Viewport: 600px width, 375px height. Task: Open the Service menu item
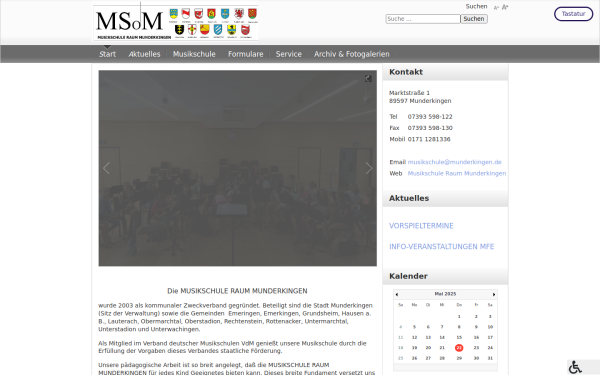pos(289,54)
